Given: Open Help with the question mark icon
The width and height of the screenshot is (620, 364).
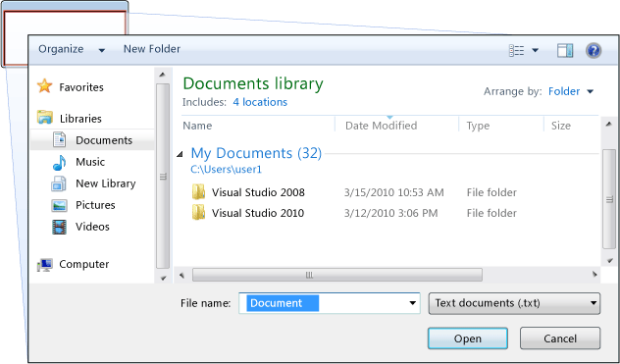Looking at the screenshot, I should pos(594,51).
